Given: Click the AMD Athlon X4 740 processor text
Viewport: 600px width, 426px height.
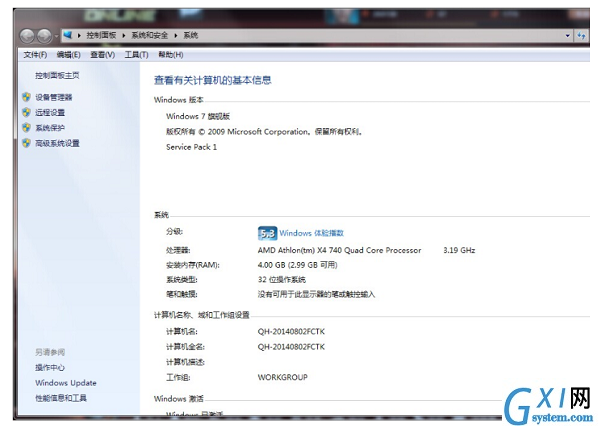Looking at the screenshot, I should pyautogui.click(x=339, y=250).
